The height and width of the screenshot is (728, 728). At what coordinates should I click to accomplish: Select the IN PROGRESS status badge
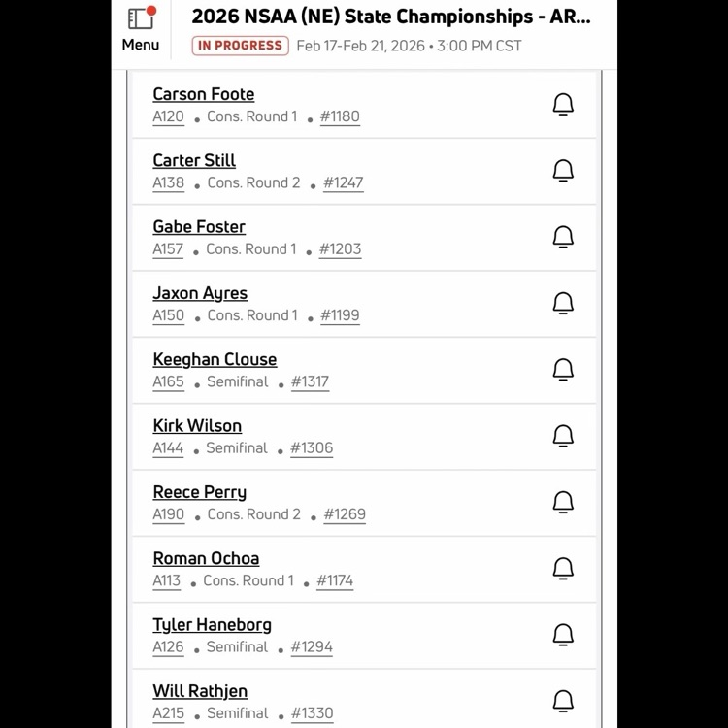click(240, 46)
